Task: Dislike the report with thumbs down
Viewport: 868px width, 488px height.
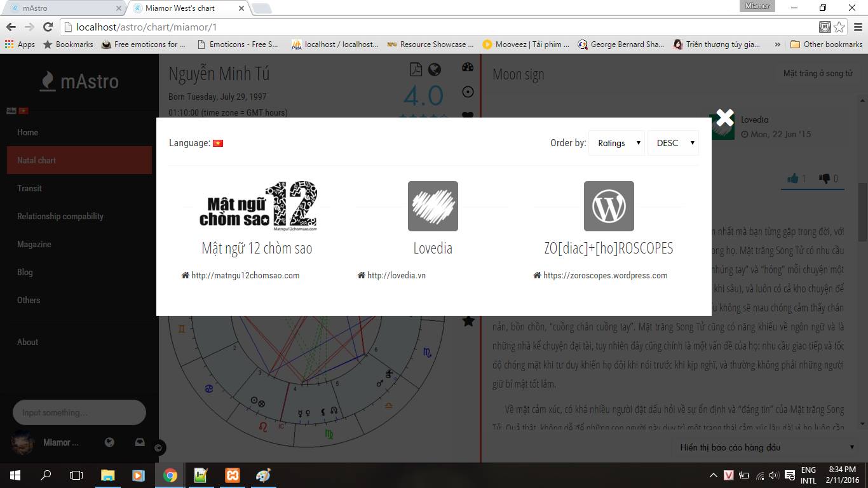Action: (x=825, y=179)
